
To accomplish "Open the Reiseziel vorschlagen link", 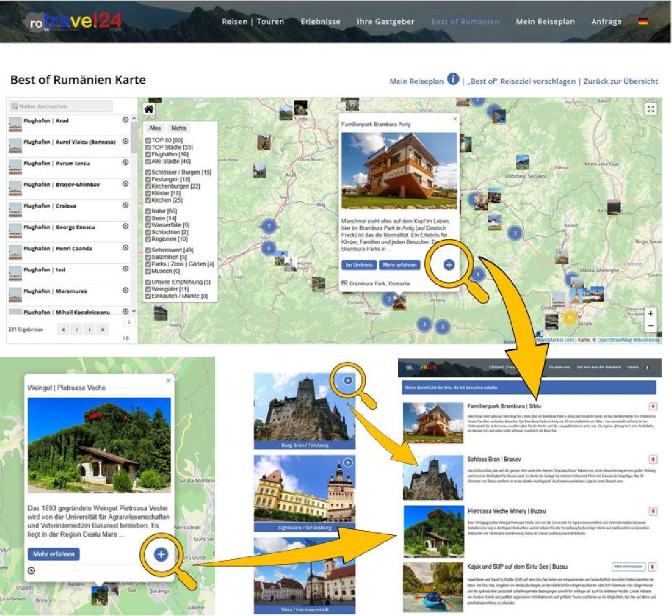I will [522, 81].
